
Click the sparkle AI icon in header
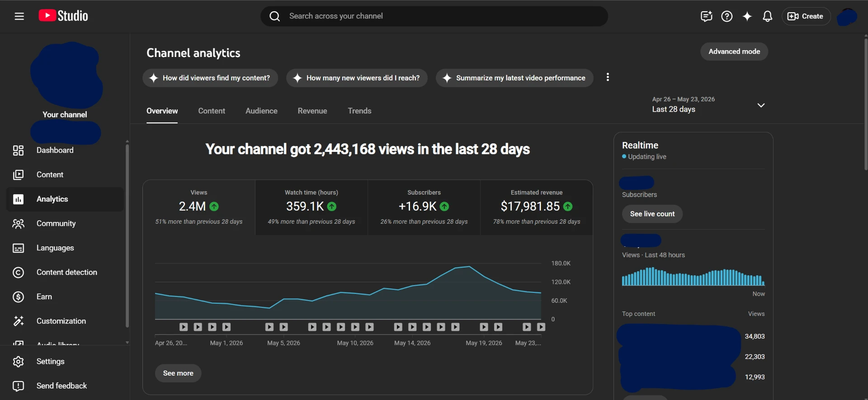pyautogui.click(x=747, y=16)
